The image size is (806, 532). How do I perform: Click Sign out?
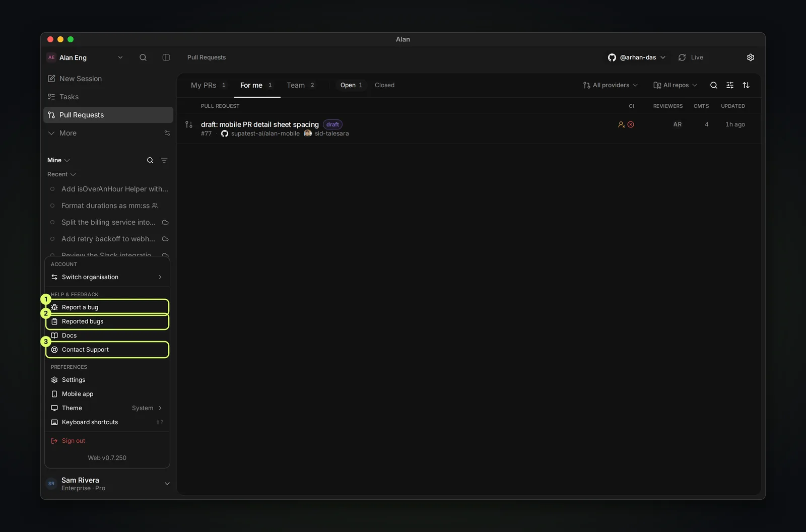107,441
